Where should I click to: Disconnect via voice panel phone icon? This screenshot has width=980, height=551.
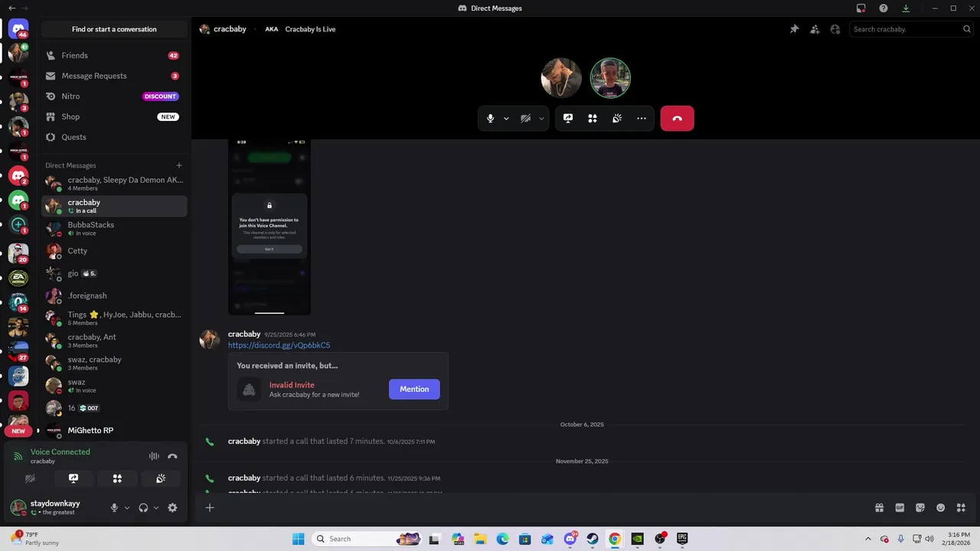[172, 456]
